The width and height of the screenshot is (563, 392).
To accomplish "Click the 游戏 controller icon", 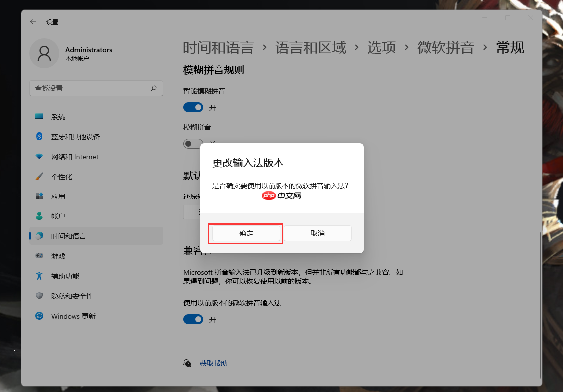I will click(x=40, y=256).
